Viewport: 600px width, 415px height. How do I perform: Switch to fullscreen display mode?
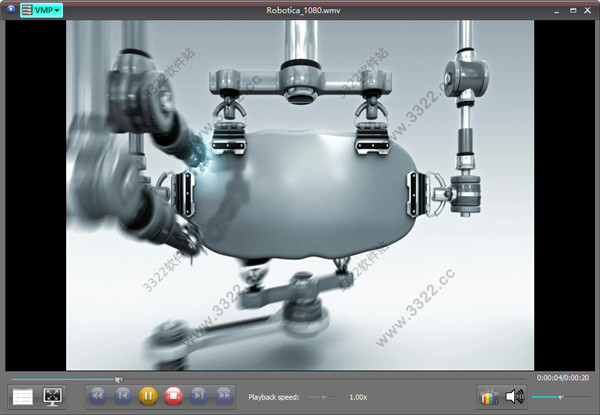(52, 397)
